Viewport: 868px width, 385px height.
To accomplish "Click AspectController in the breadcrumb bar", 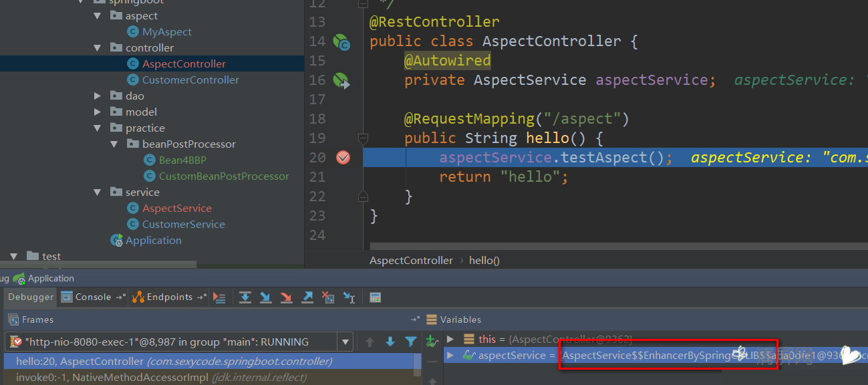I will point(411,261).
